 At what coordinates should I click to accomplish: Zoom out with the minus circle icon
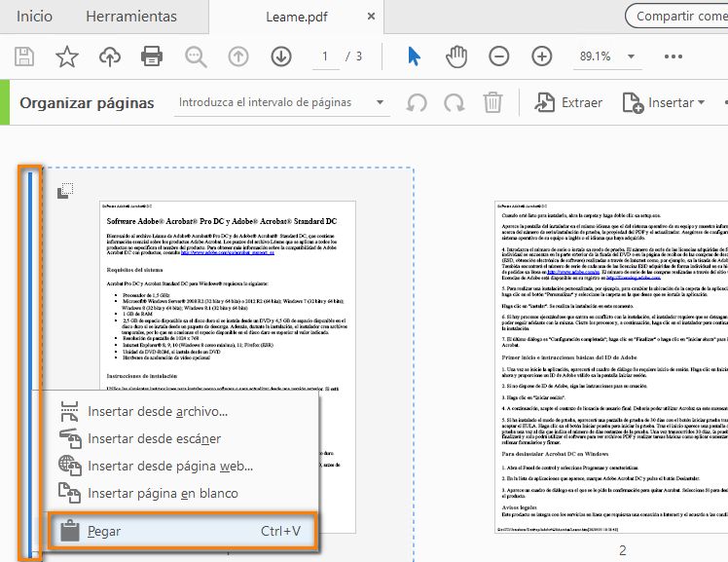click(x=499, y=56)
